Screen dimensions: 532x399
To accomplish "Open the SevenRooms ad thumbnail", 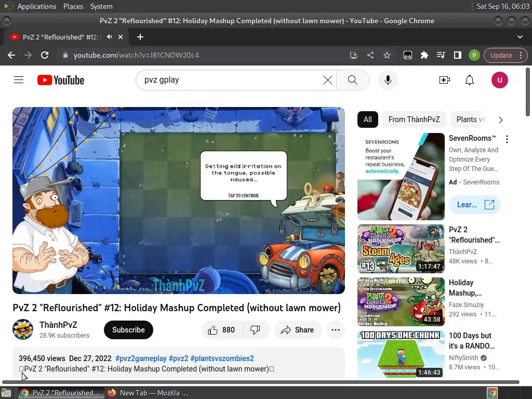I will tap(401, 177).
